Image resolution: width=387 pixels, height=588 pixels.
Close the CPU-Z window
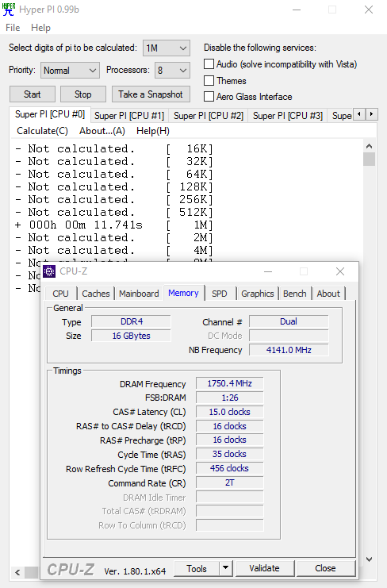340,271
